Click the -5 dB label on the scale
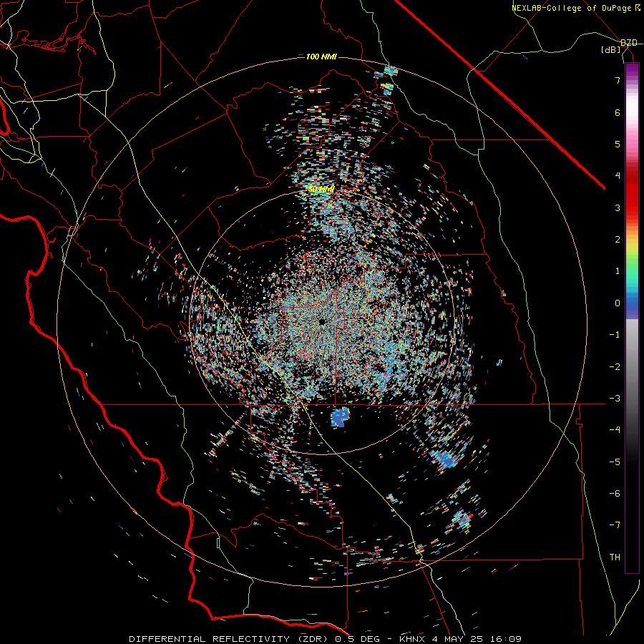 point(615,462)
